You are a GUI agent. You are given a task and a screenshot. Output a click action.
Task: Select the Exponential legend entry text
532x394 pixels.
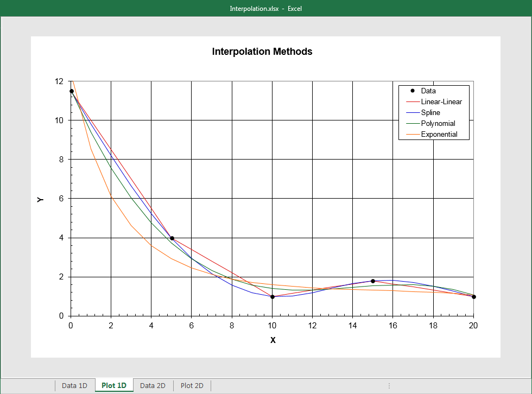click(x=440, y=134)
